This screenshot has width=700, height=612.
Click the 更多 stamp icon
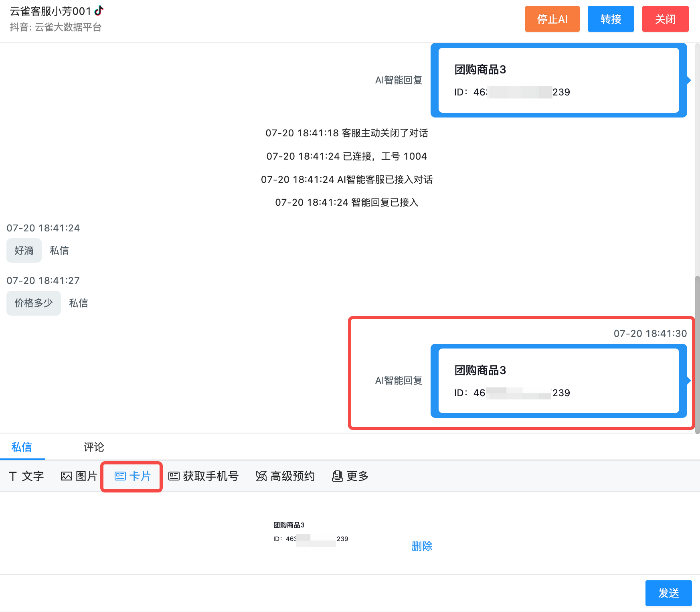tap(338, 476)
